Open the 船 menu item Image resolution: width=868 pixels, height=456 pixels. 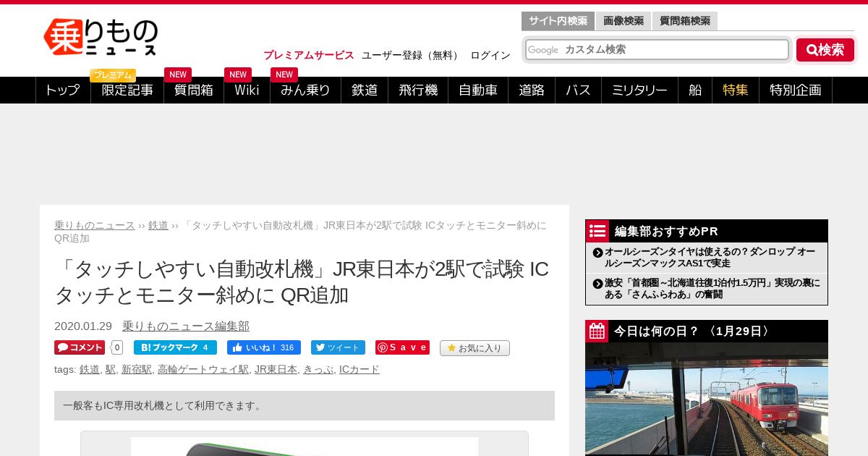(695, 90)
